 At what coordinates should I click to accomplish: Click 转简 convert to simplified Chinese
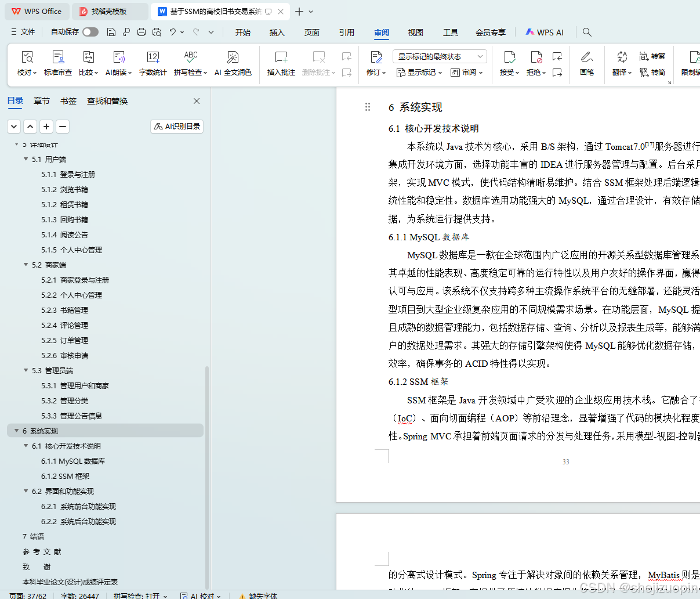(652, 73)
